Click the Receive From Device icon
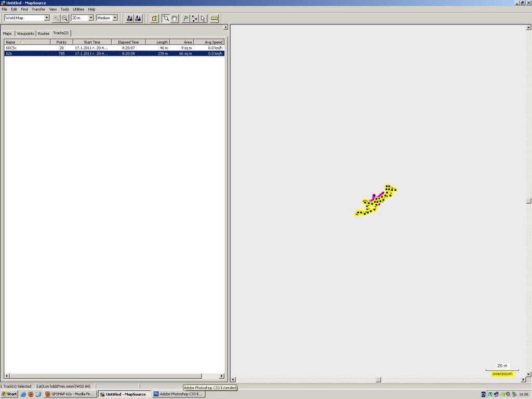This screenshot has width=532, height=399. click(138, 18)
